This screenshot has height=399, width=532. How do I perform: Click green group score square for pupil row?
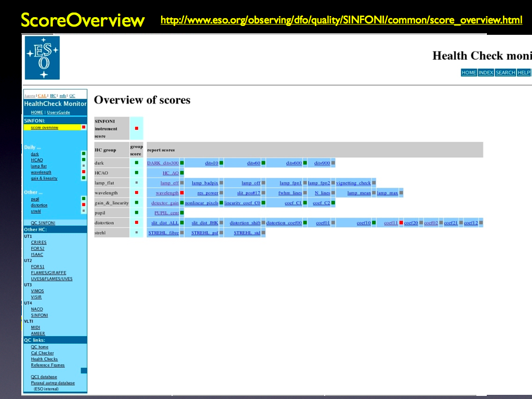click(137, 212)
